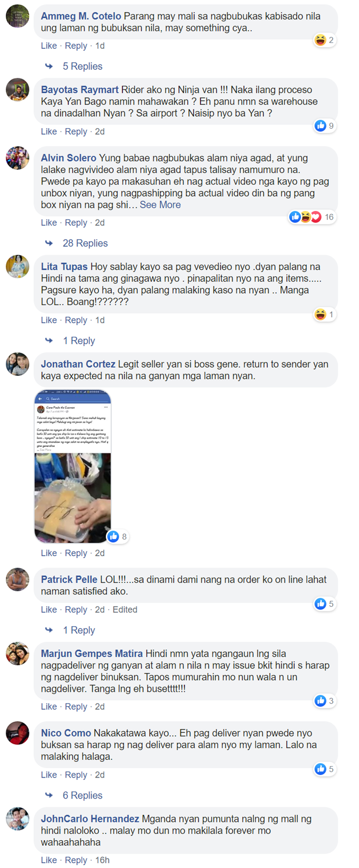Expand See More on Alvin Solero's comment
This screenshot has height=868, width=359.
[160, 205]
